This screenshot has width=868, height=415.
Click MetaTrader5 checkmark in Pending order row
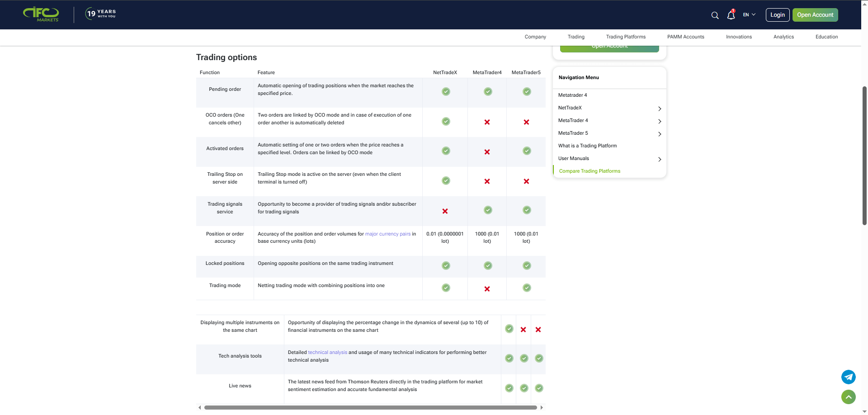click(527, 92)
